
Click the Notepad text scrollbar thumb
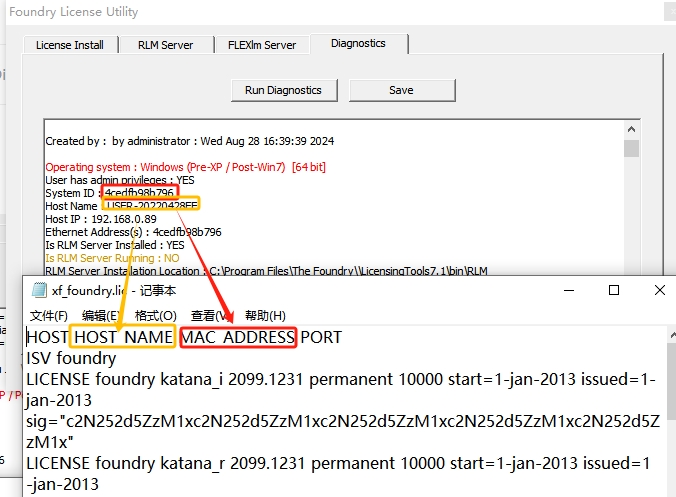672,381
